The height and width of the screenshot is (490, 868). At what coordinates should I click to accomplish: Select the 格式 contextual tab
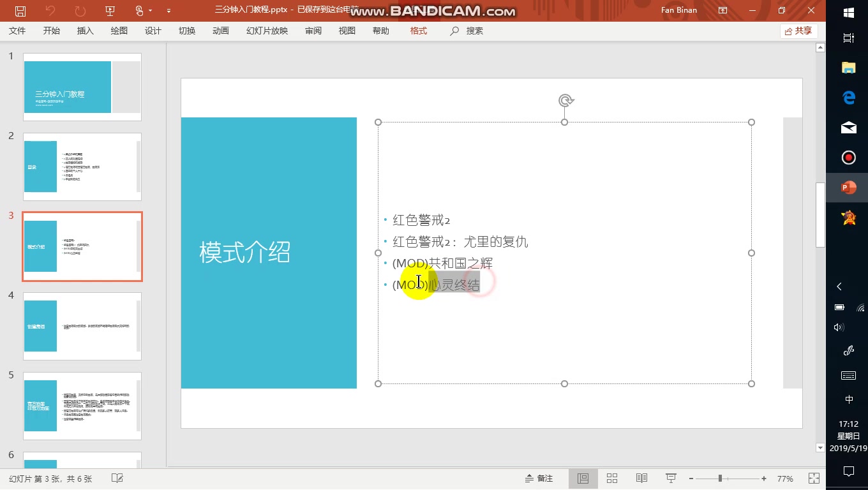[x=419, y=31]
